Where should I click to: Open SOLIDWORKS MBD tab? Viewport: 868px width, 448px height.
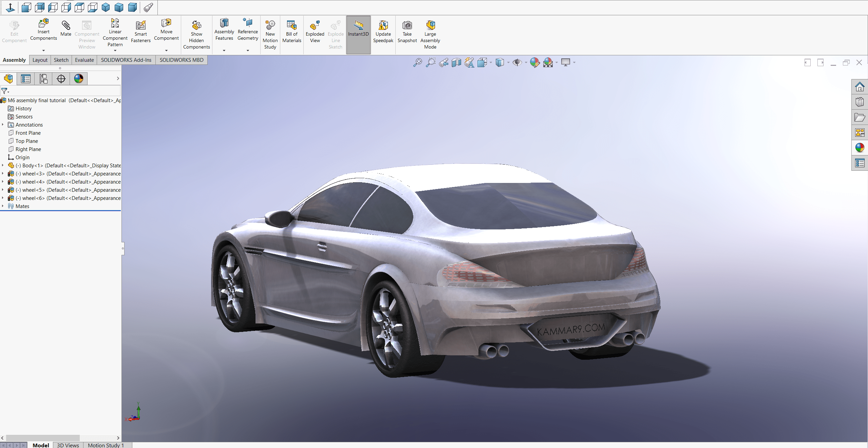(182, 60)
